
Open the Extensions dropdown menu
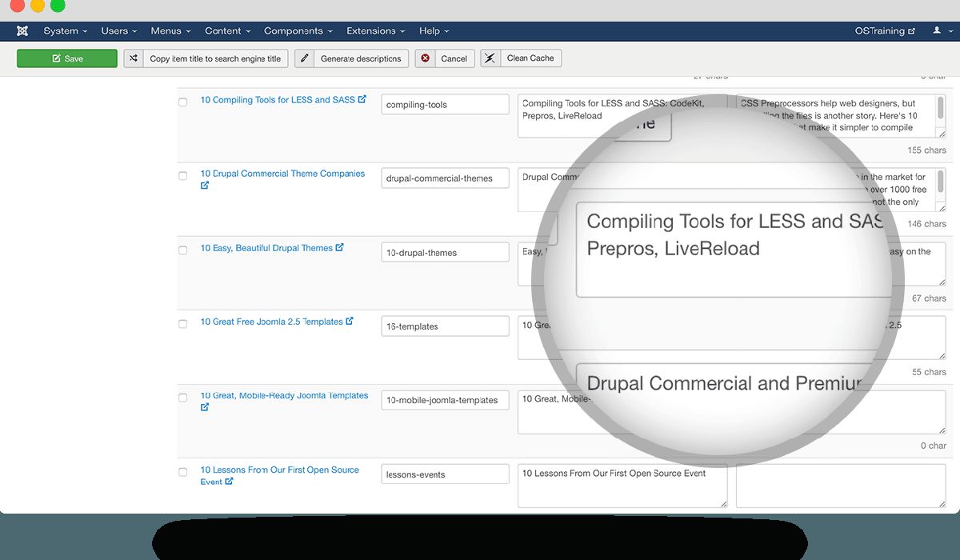click(376, 31)
